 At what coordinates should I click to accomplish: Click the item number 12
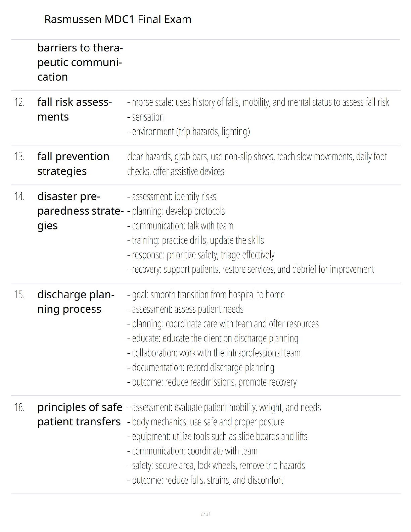[19, 102]
